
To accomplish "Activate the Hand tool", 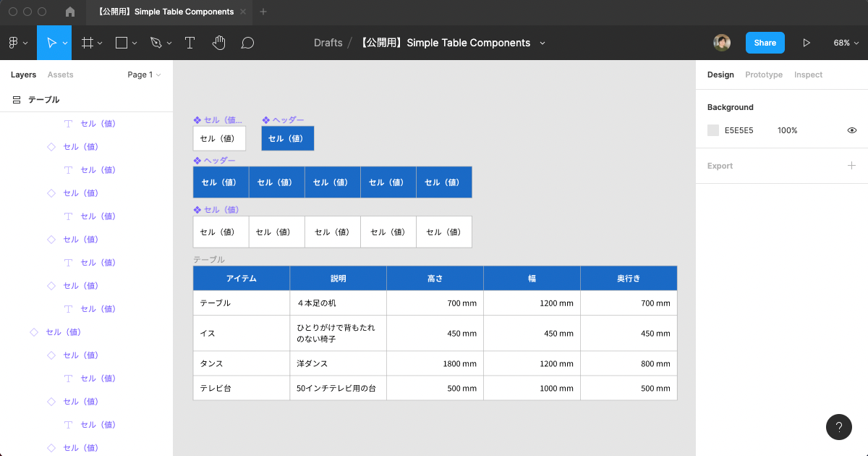I will 218,43.
